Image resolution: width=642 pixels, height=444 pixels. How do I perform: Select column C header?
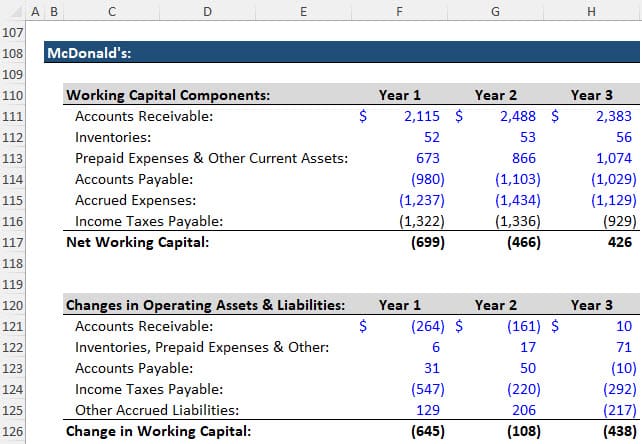[112, 11]
